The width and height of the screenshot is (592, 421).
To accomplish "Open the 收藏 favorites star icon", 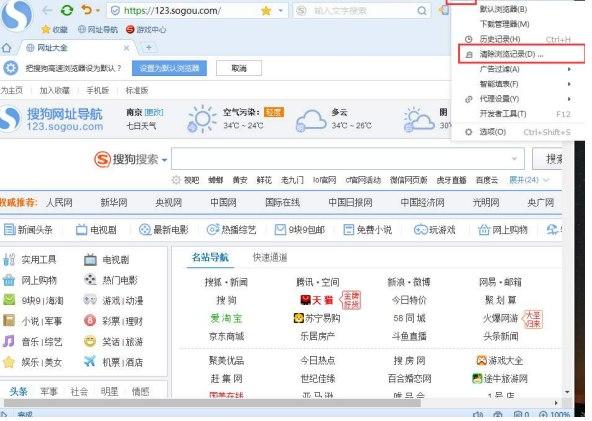I will pos(46,29).
